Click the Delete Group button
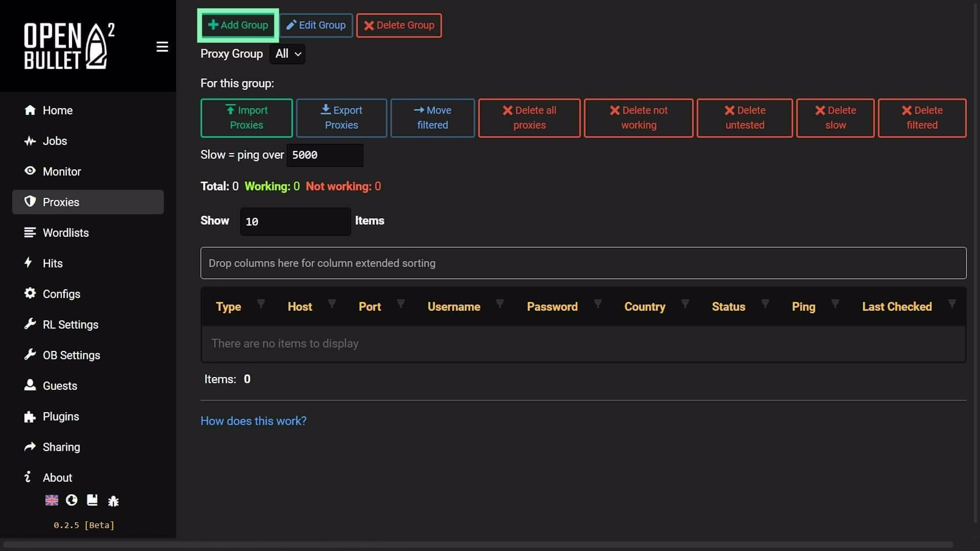This screenshot has height=551, width=980. pos(399,25)
